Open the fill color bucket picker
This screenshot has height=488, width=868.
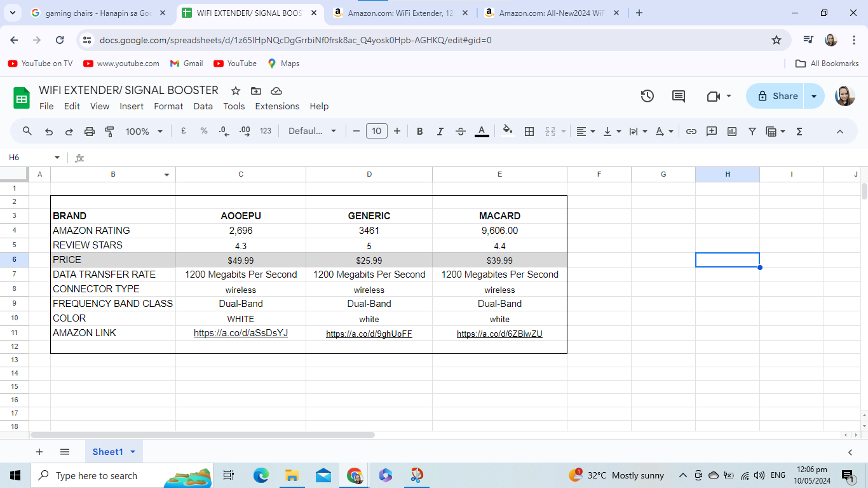[508, 132]
